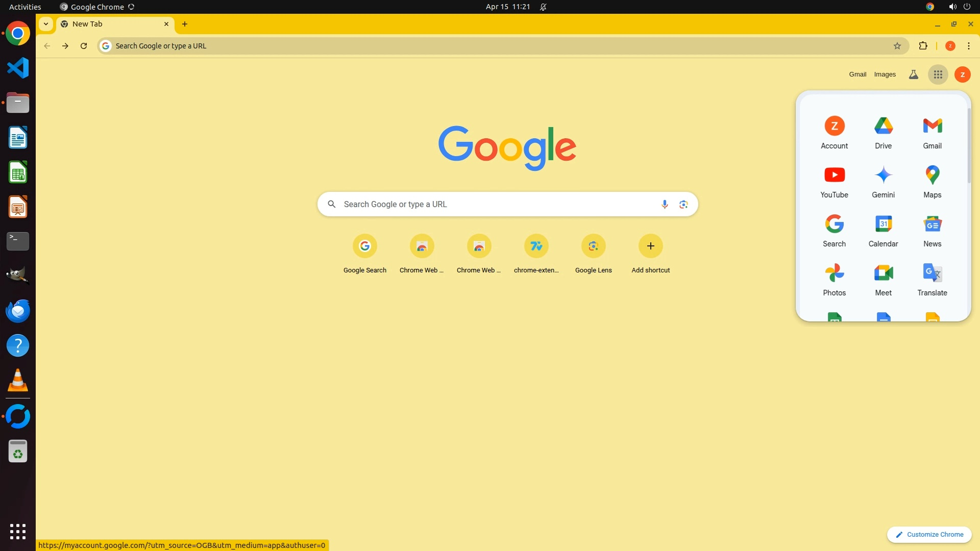
Task: Open the Gmail link at top
Action: click(x=857, y=74)
